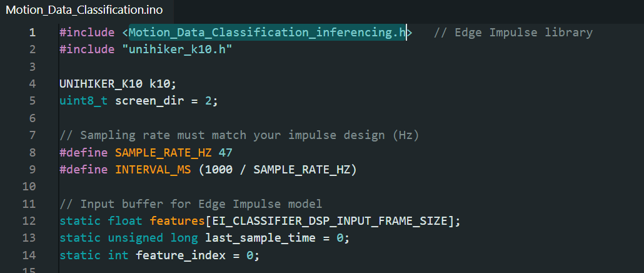Click the highlighted Motion_Data_Classification_inferencing.h header name
The width and height of the screenshot is (644, 273).
click(x=268, y=33)
